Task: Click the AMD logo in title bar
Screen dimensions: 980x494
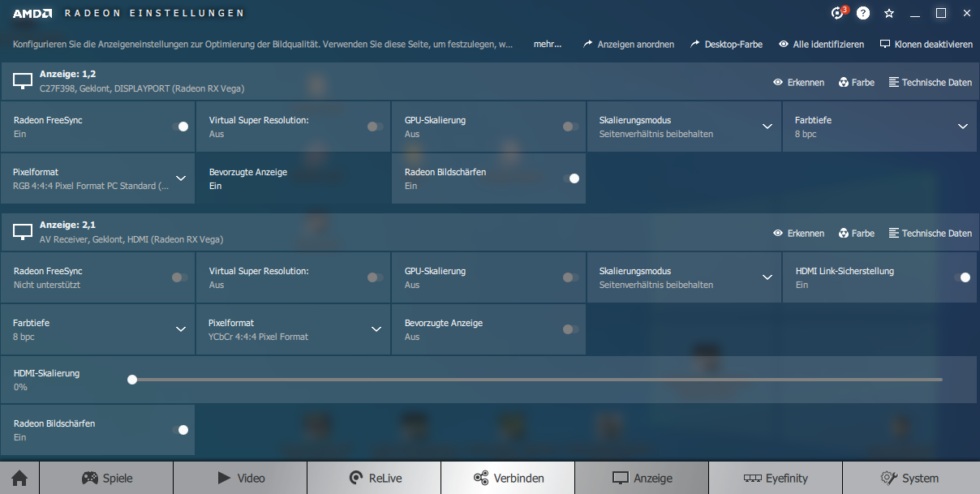Action: (32, 13)
